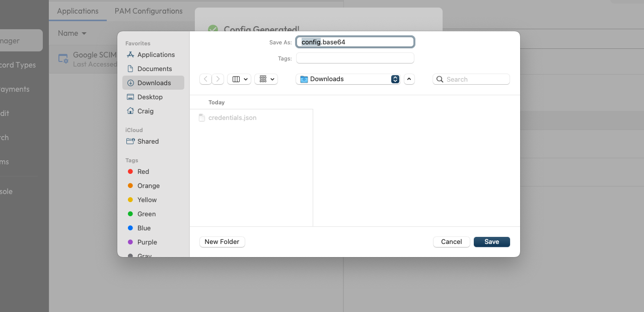The image size is (644, 312).
Task: Click the New Folder button
Action: click(222, 242)
